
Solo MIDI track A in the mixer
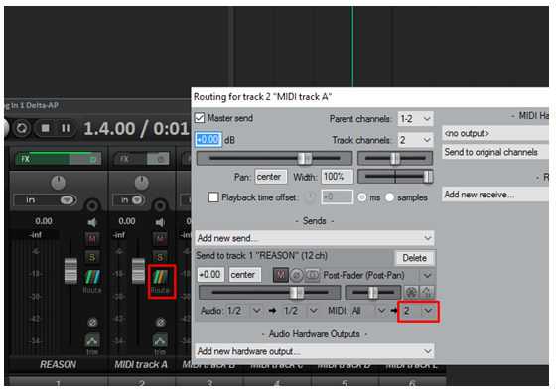click(x=160, y=257)
